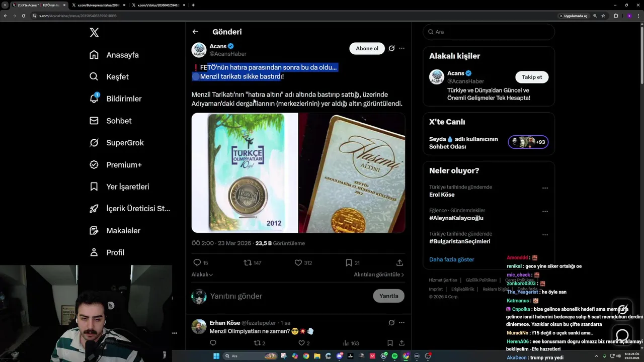644x362 pixels.
Task: Like Erhan Köse's comment
Action: click(x=304, y=343)
